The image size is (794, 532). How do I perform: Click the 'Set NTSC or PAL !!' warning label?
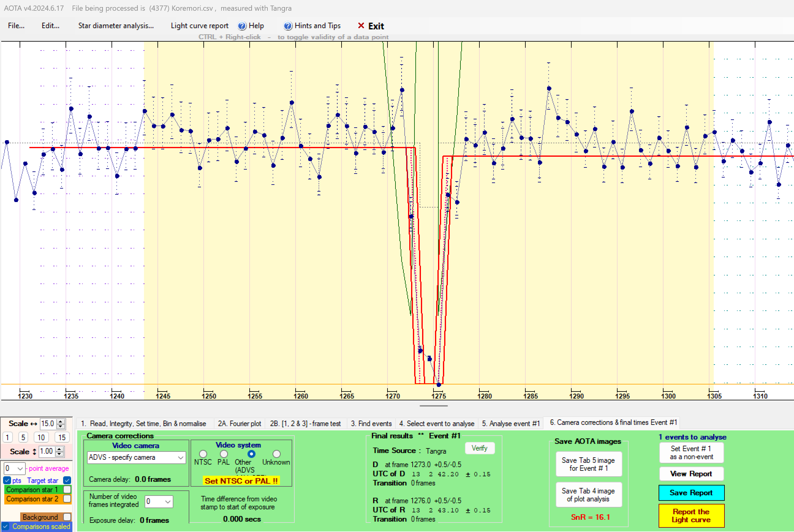click(241, 481)
